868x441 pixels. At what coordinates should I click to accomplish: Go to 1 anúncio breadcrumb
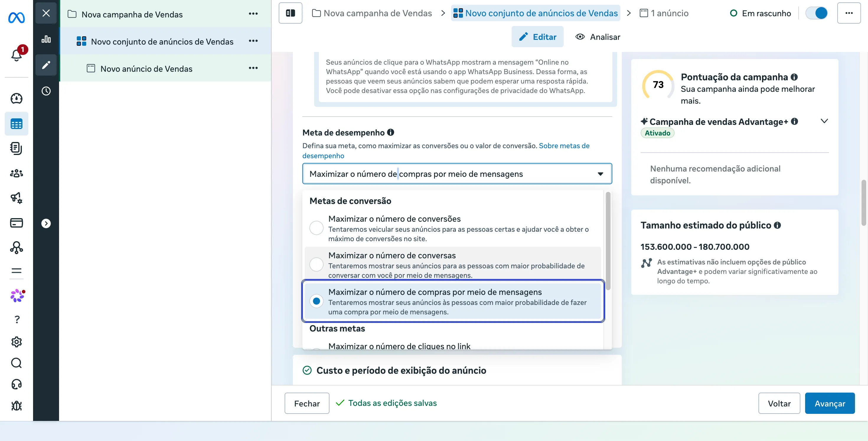[664, 13]
